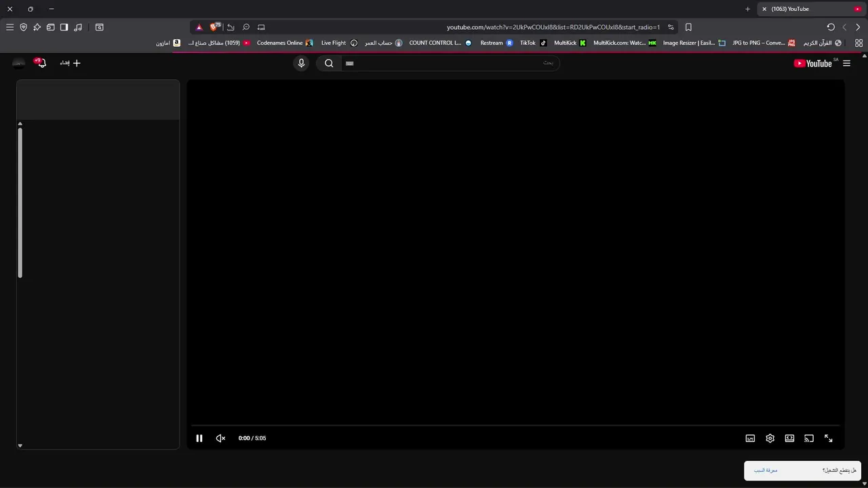The height and width of the screenshot is (488, 868).
Task: Click the youtube.com address bar URL
Action: 553,27
